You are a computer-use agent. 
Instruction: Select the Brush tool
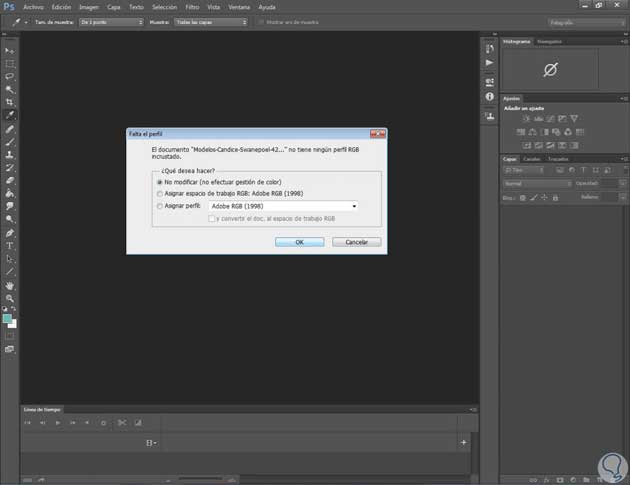(10, 141)
